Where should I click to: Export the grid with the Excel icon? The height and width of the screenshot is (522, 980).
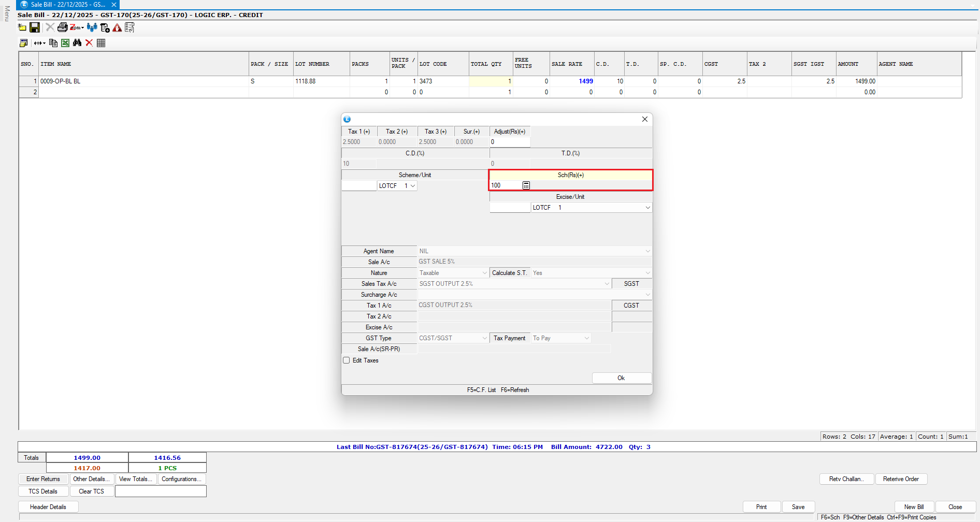[x=65, y=43]
